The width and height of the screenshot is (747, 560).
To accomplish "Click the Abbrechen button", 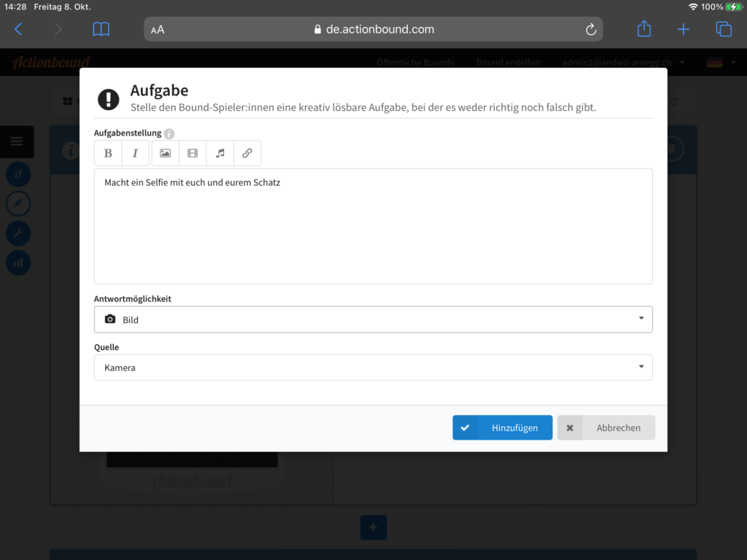I will pos(605,428).
